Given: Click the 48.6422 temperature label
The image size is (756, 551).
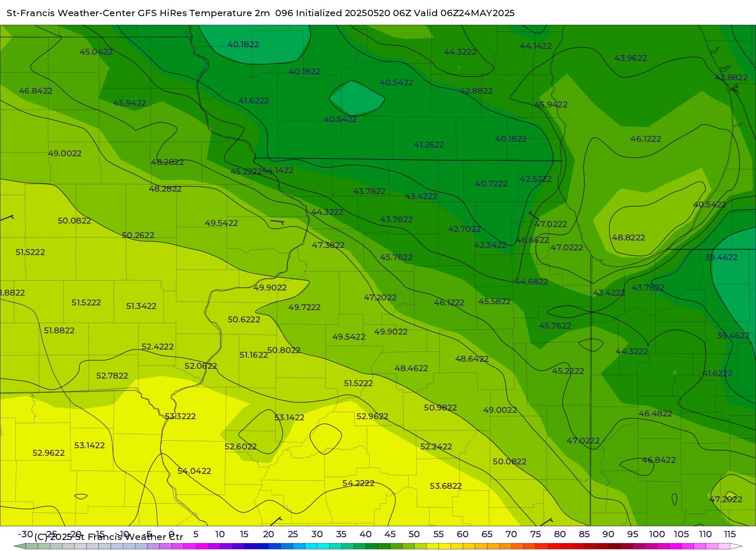Looking at the screenshot, I should [x=472, y=359].
